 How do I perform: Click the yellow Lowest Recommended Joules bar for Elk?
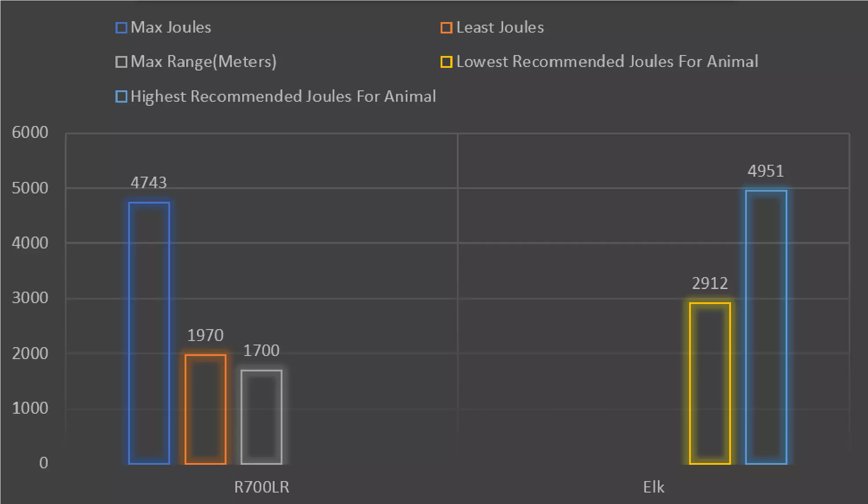[710, 383]
